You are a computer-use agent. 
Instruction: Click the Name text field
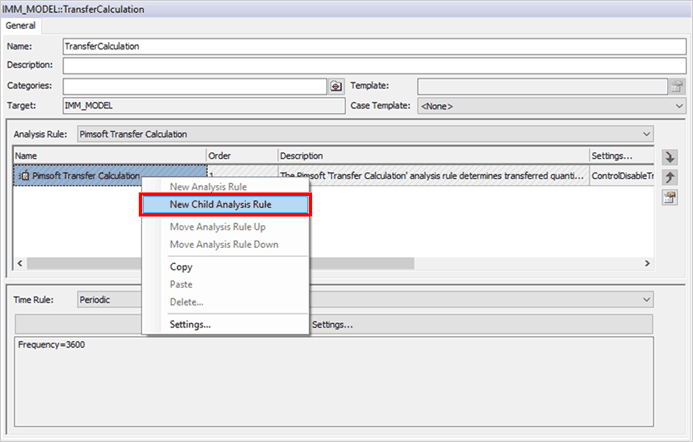tap(370, 47)
